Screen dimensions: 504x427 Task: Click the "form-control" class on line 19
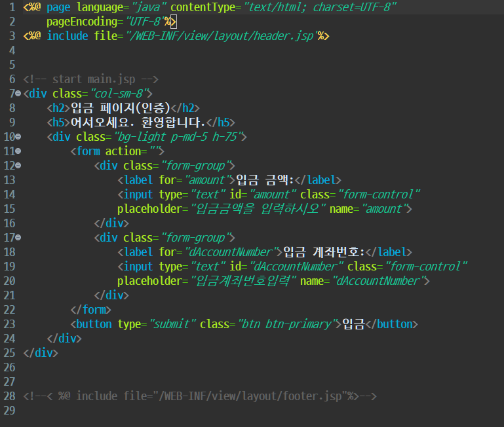coord(426,267)
